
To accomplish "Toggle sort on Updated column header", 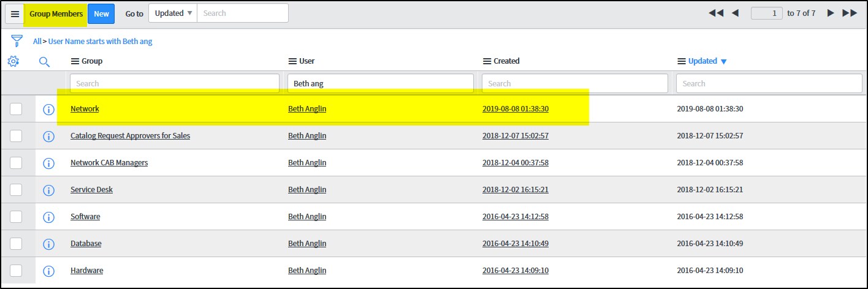I will click(702, 61).
